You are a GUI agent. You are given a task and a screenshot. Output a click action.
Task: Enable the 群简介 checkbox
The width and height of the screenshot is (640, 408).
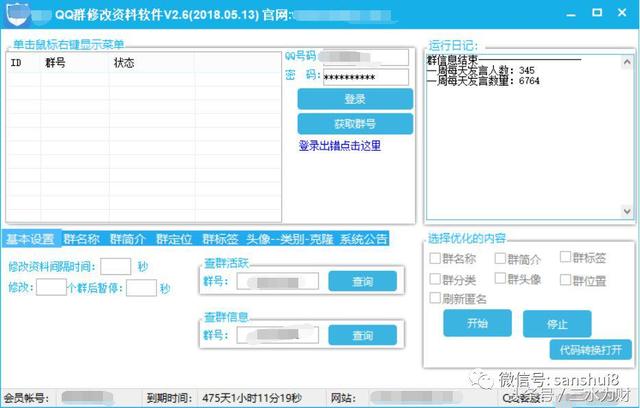[500, 258]
